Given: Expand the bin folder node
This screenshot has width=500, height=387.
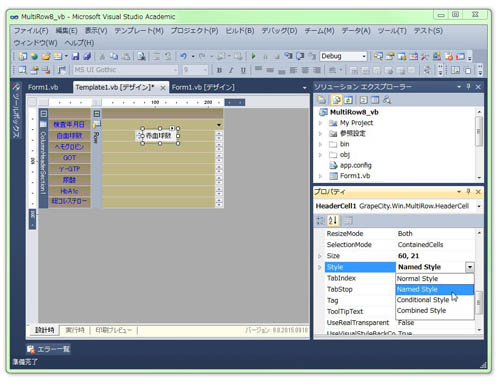Looking at the screenshot, I should (x=320, y=144).
